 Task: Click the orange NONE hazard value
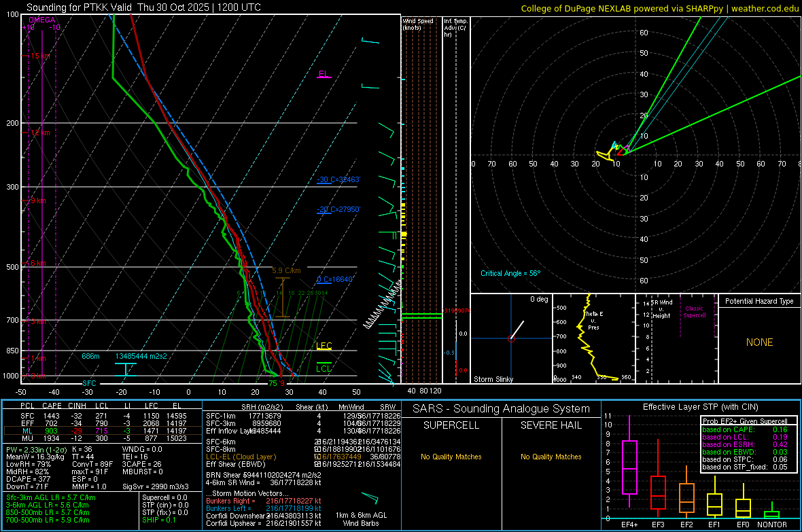(759, 342)
